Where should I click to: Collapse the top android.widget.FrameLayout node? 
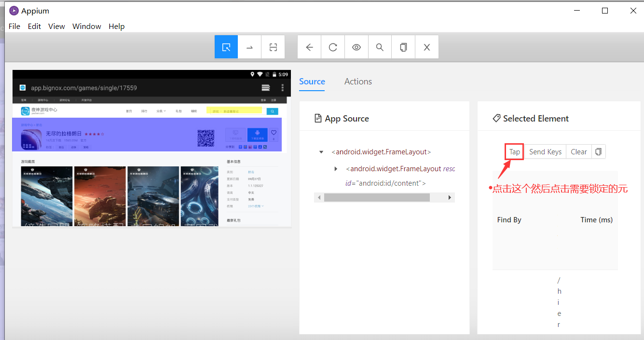pos(321,152)
